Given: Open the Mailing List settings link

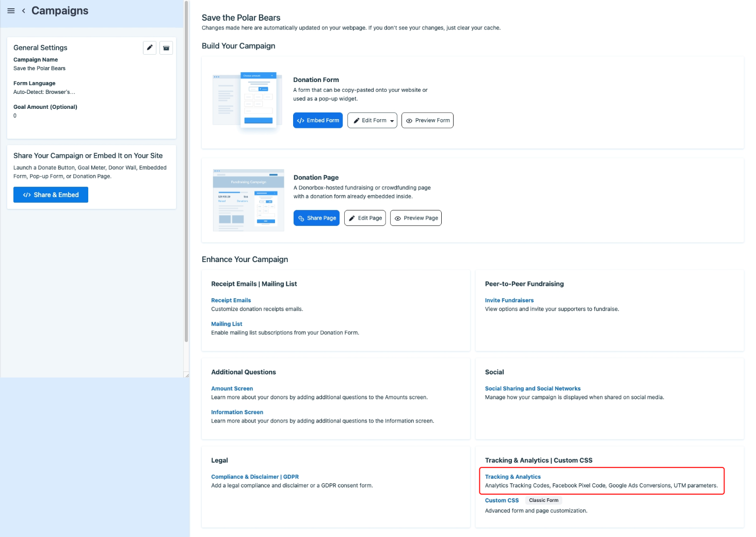Looking at the screenshot, I should pos(227,324).
